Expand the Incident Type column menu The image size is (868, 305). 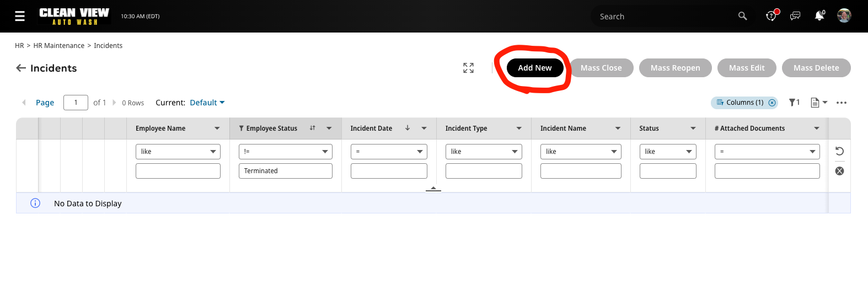[x=518, y=129]
